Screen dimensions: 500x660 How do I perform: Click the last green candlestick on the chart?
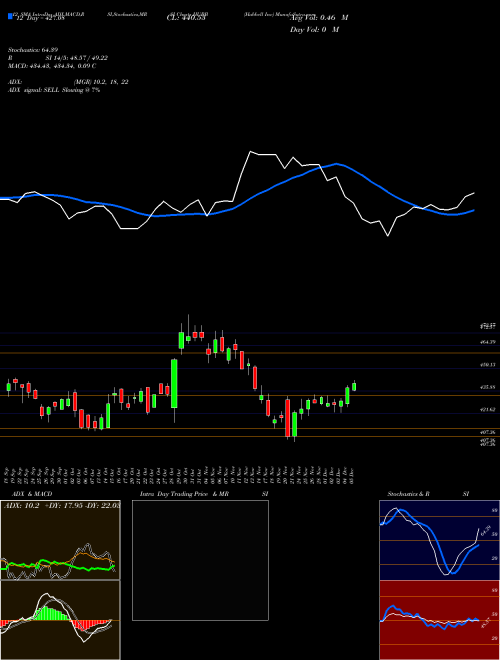pyautogui.click(x=354, y=387)
